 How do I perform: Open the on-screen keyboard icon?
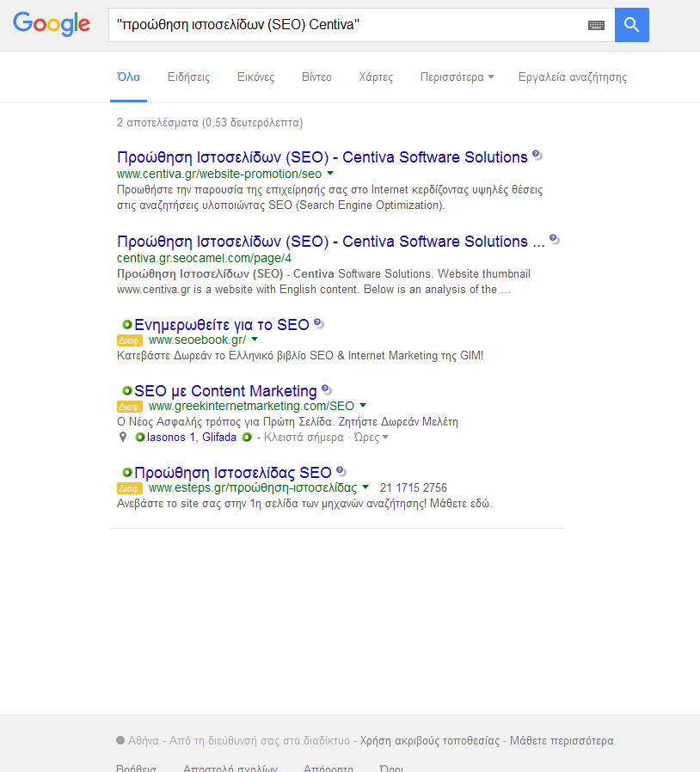pos(596,25)
